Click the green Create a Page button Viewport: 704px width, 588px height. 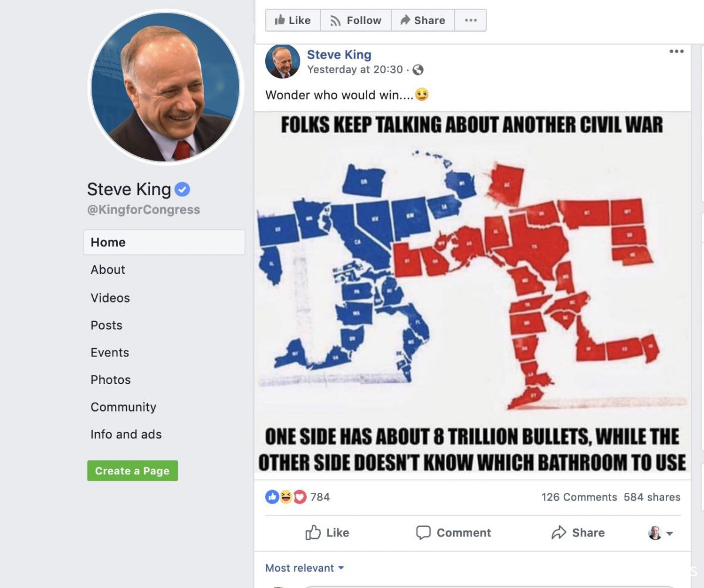133,471
